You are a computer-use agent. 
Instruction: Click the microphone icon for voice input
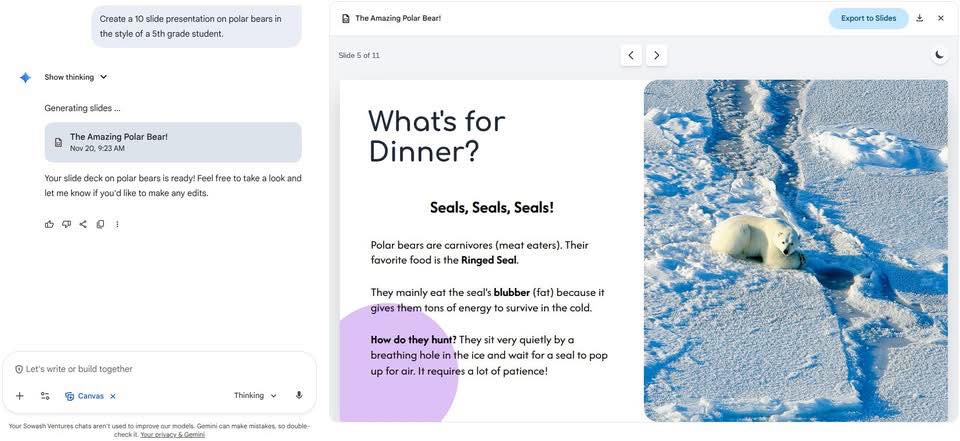299,396
